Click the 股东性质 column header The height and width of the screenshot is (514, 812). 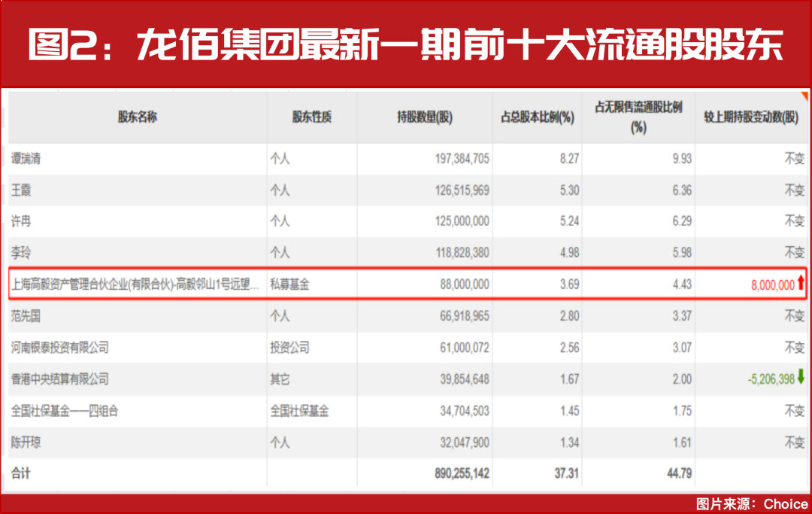(x=312, y=117)
